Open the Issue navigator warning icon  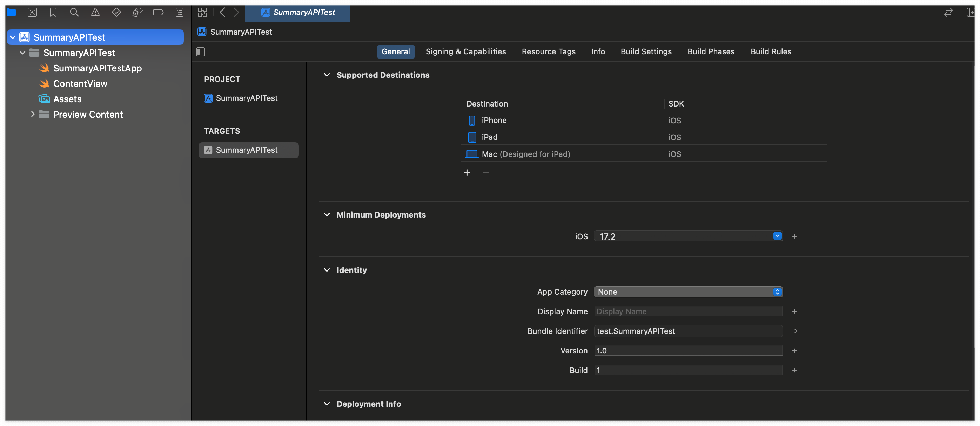(x=95, y=13)
